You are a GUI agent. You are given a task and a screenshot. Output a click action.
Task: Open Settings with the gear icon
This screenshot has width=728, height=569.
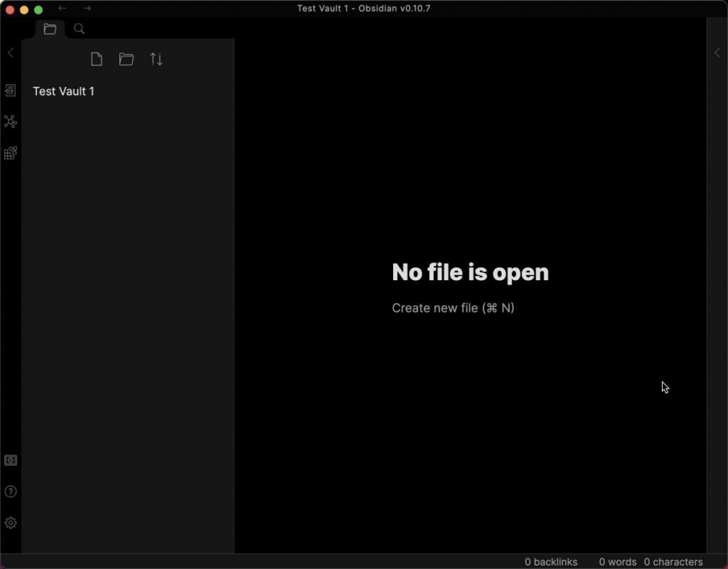(10, 523)
